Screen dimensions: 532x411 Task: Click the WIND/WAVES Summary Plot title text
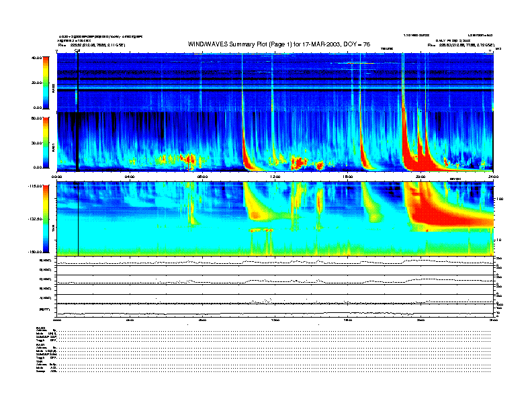[x=279, y=44]
